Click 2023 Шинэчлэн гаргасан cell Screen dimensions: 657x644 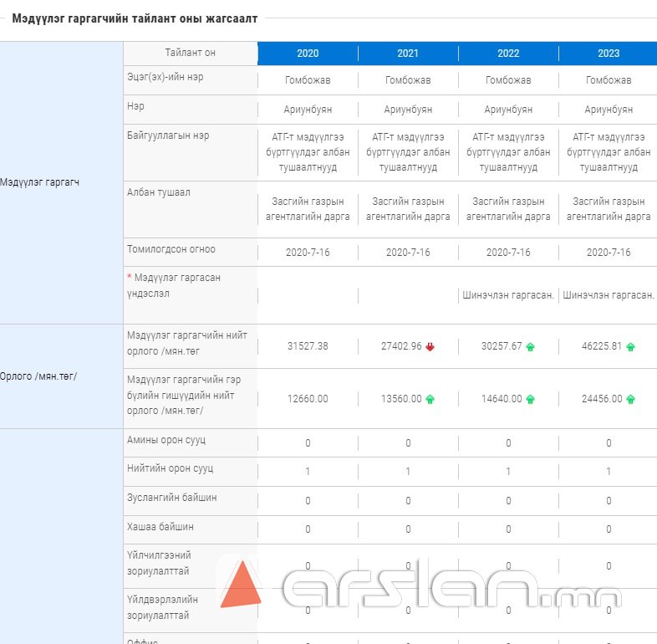tap(609, 295)
